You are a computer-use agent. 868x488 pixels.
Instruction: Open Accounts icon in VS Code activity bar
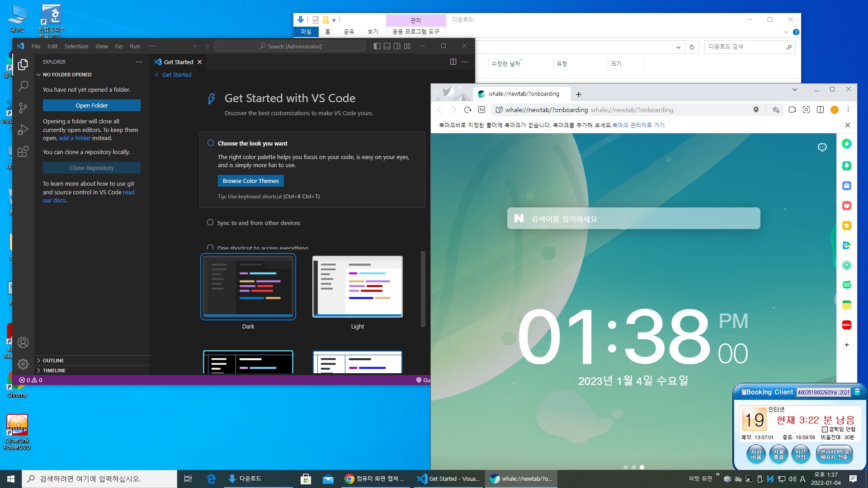(x=23, y=343)
